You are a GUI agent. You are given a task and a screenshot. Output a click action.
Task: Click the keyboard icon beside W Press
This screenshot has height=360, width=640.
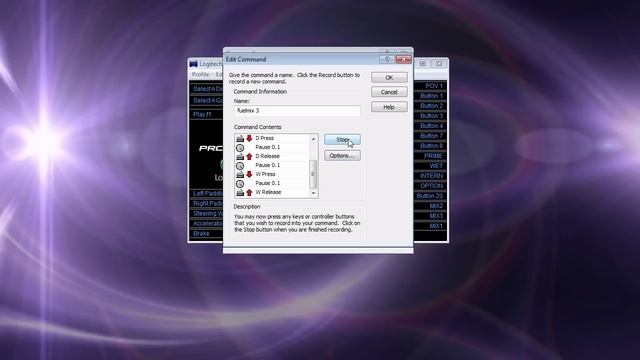(x=240, y=174)
